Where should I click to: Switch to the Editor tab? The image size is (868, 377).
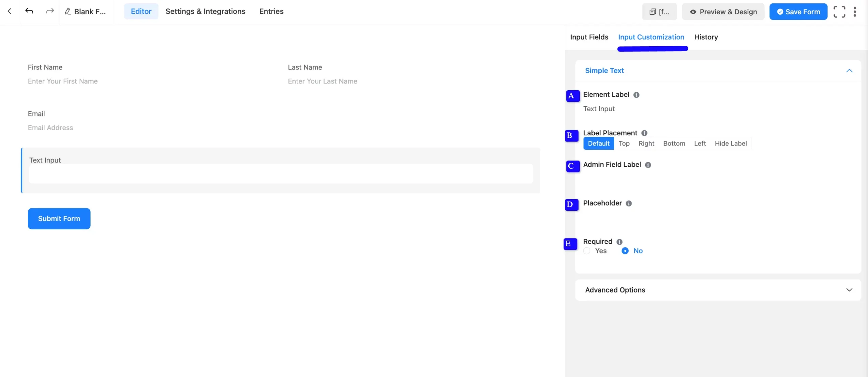141,11
